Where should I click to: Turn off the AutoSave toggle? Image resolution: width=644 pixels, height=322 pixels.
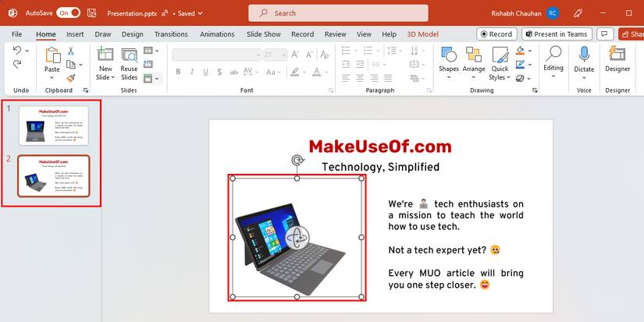68,13
